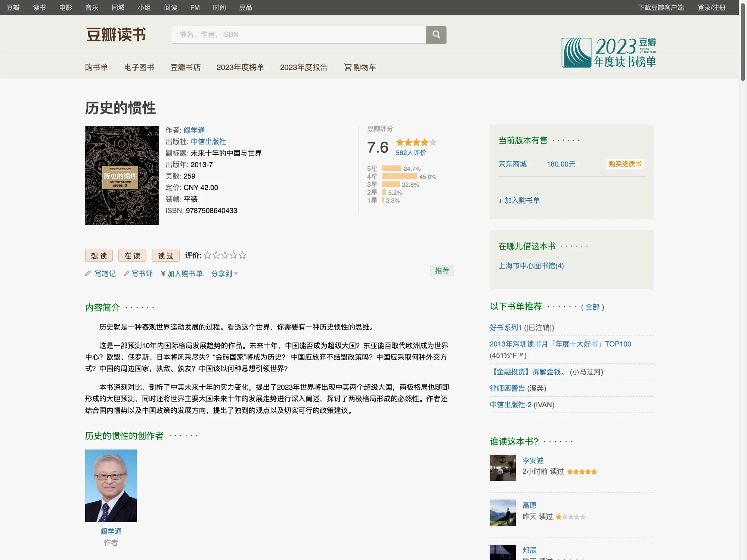Screen dimensions: 747x560
Task: Open 阎学通 link under portrait
Action: (x=111, y=531)
